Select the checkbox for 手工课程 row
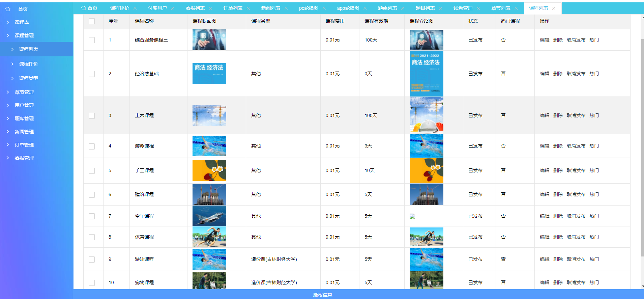Screen dimensions: 644x299 92,171
